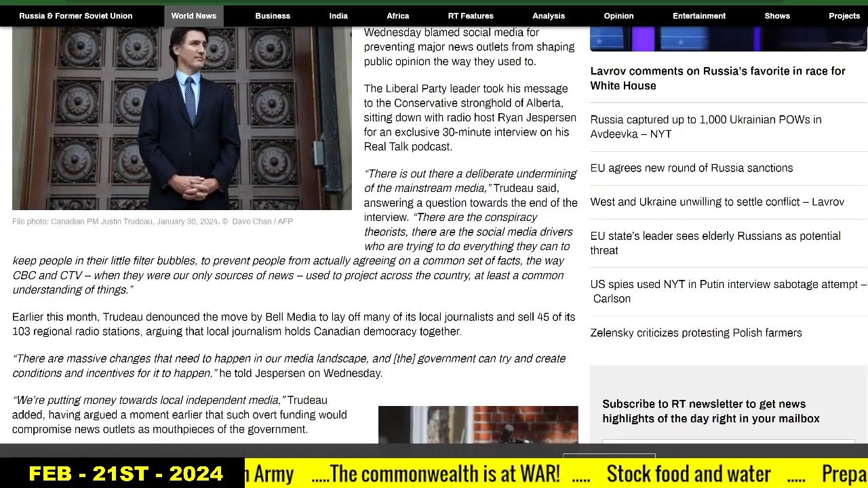Screen dimensions: 868x488
Task: Open RT Features in navigation
Action: (471, 16)
